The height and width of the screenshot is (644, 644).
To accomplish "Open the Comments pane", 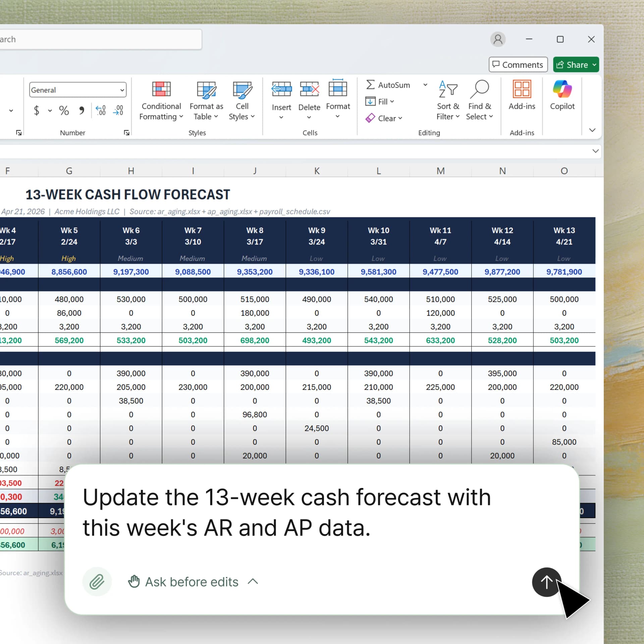I will click(518, 64).
